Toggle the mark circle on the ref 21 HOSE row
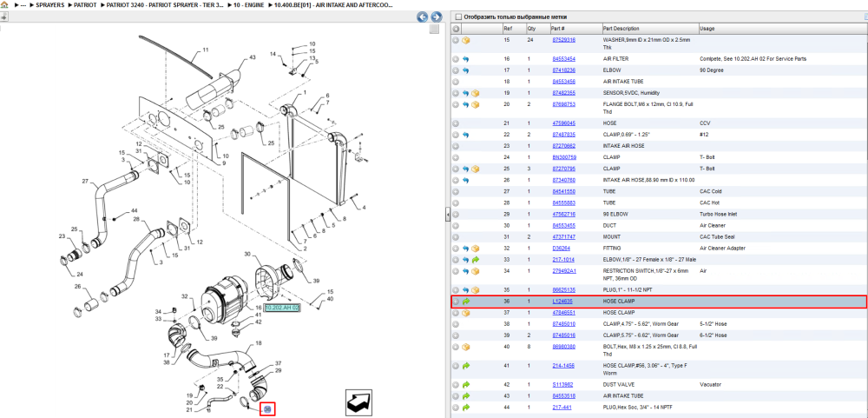The image size is (868, 418). [457, 123]
